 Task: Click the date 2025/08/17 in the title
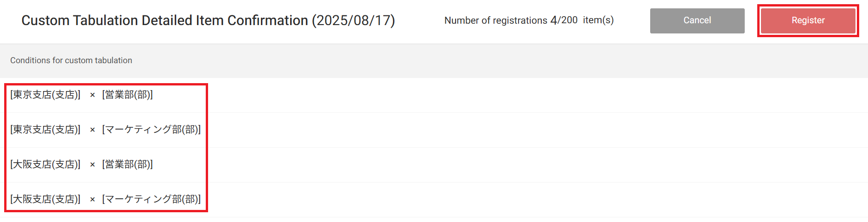354,20
